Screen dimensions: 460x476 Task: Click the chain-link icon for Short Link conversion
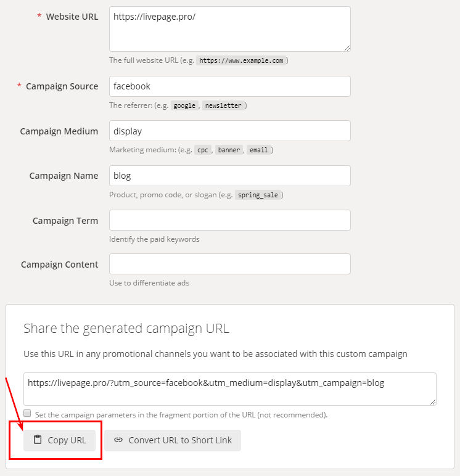(x=118, y=440)
